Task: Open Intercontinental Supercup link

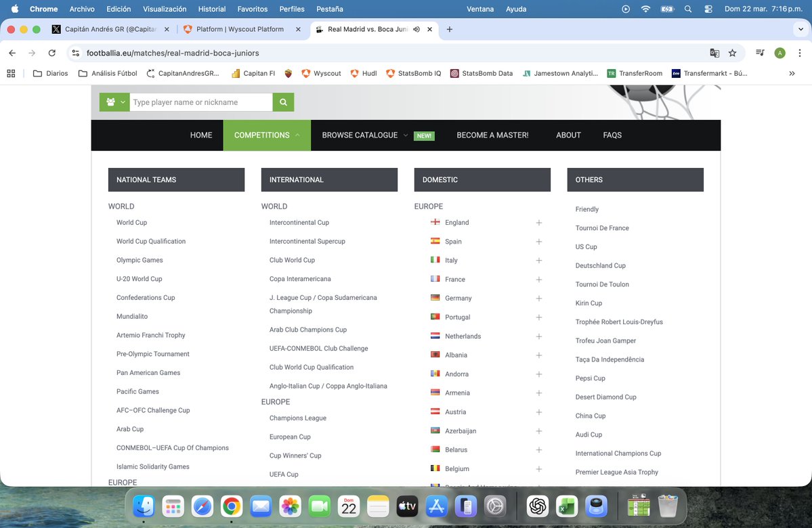Action: [307, 241]
